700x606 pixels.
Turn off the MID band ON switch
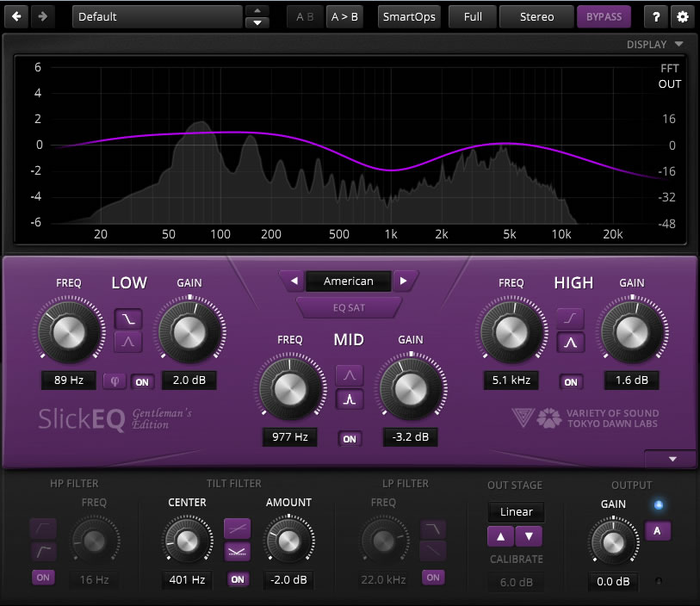coord(350,438)
